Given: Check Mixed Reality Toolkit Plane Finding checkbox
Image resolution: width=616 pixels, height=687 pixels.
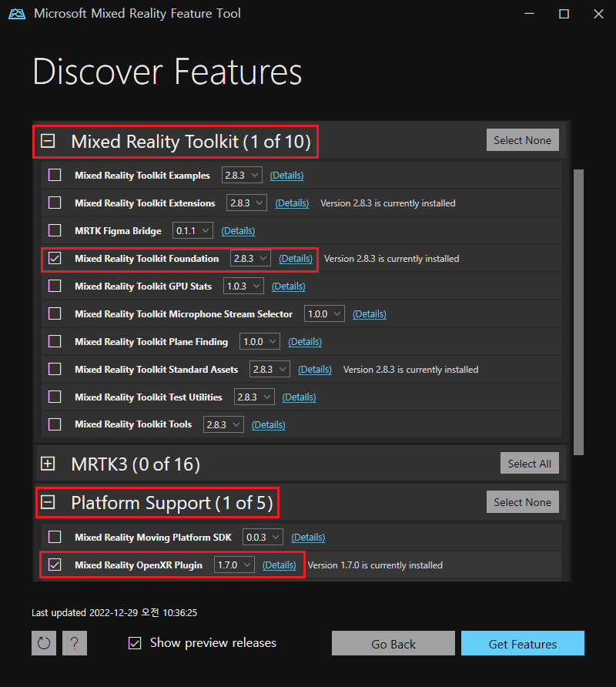Looking at the screenshot, I should (x=55, y=341).
